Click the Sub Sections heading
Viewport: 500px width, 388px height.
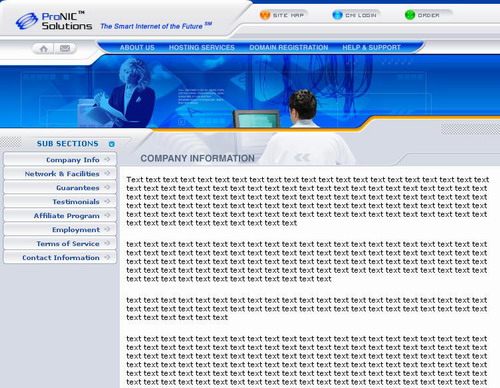(x=68, y=144)
